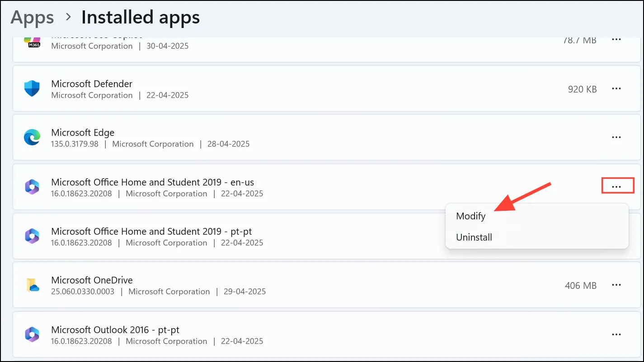The height and width of the screenshot is (362, 644).
Task: Open more options for Microsoft Defender
Action: pos(616,89)
